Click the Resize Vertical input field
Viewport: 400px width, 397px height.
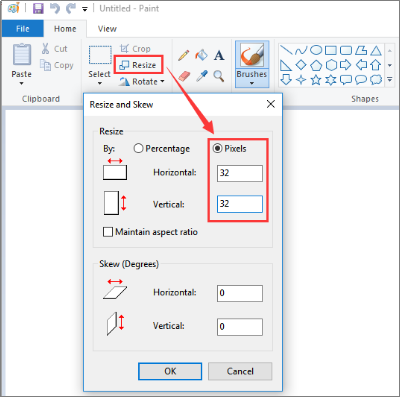point(240,204)
